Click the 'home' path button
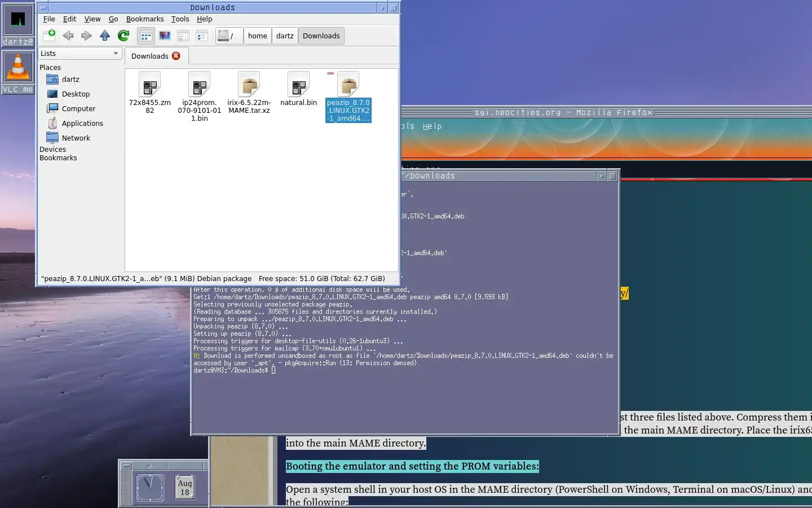This screenshot has height=508, width=812. [258, 36]
